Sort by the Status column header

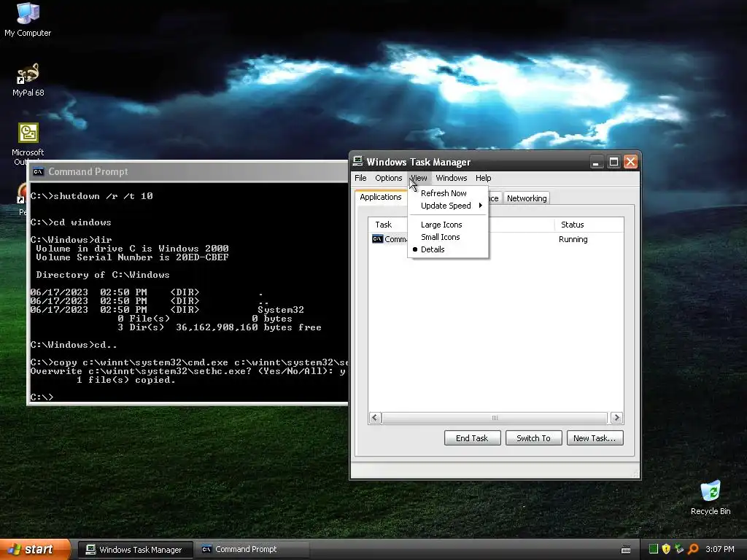tap(589, 225)
